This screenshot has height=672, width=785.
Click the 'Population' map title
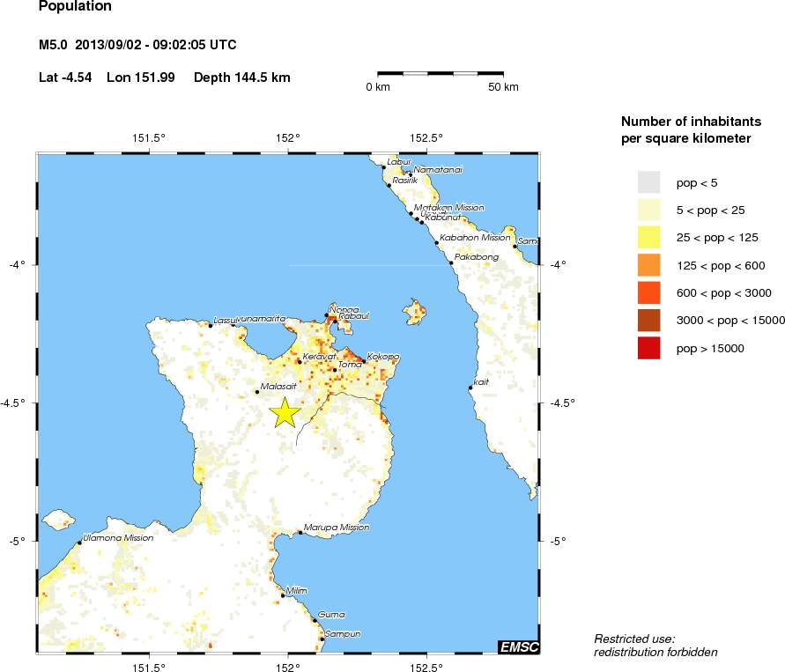pyautogui.click(x=76, y=7)
